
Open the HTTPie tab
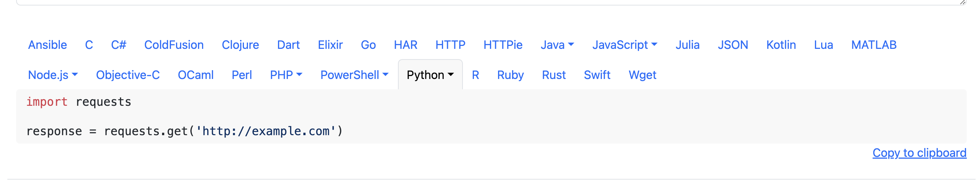(503, 45)
